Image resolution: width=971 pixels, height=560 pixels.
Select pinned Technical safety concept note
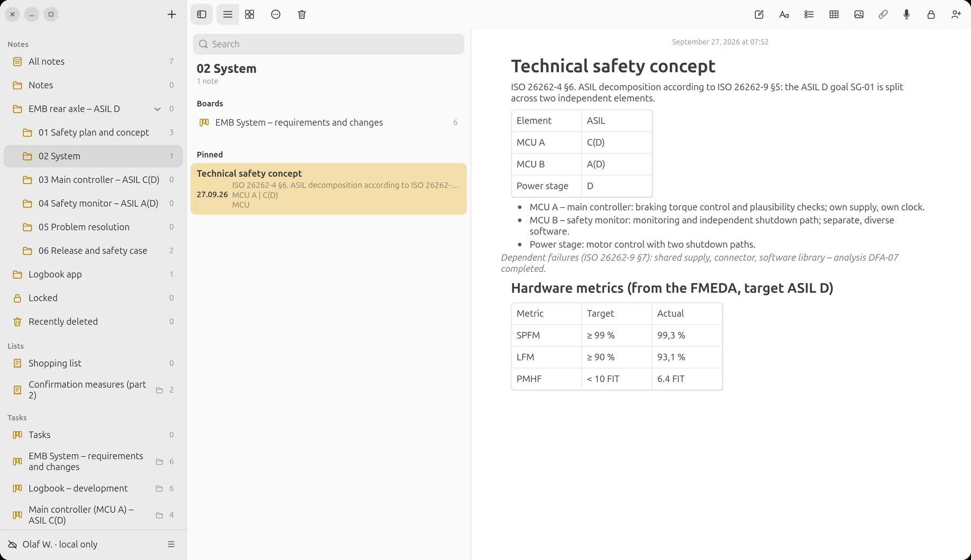pos(329,189)
